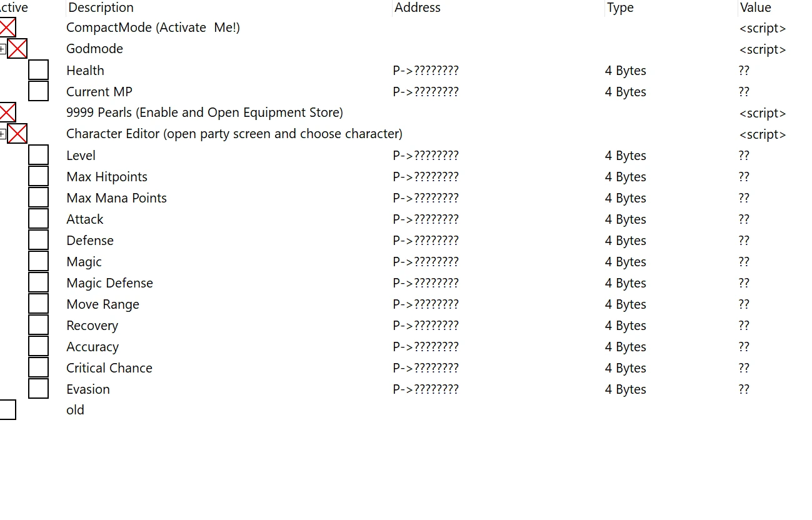Screen dimensions: 812x520
Task: Click the Max Hitpoints ?? value cell
Action: 744,176
